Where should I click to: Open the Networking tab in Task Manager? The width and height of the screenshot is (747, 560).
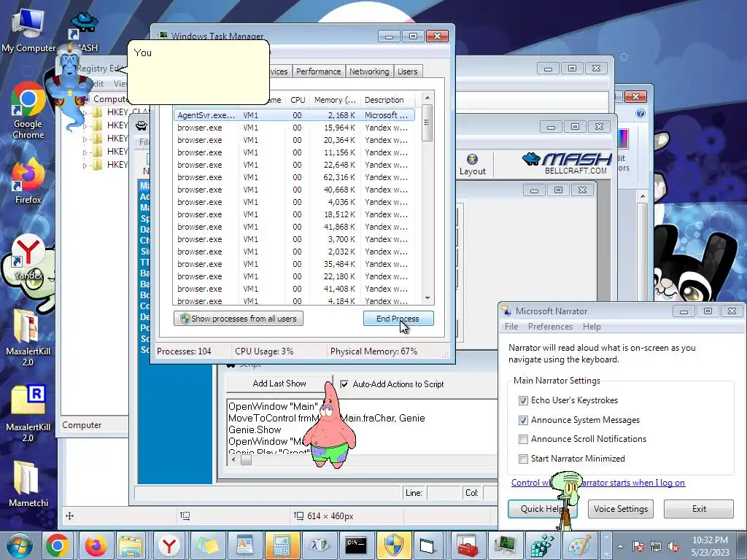pos(369,71)
